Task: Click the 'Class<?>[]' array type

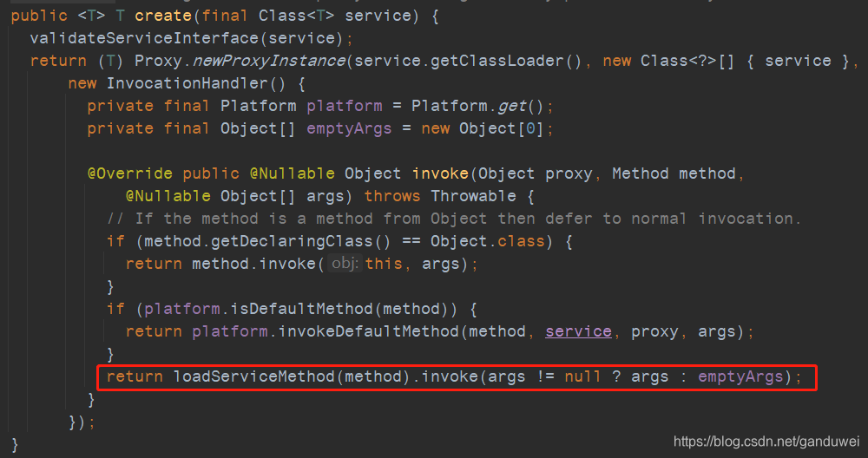Action: [687, 61]
